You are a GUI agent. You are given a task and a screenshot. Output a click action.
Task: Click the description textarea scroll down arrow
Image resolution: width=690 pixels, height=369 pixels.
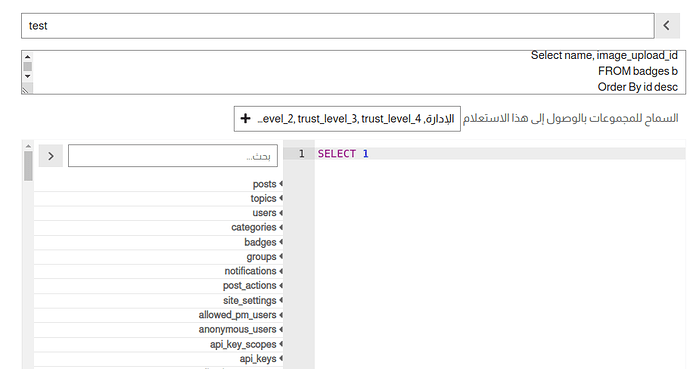coord(27,76)
